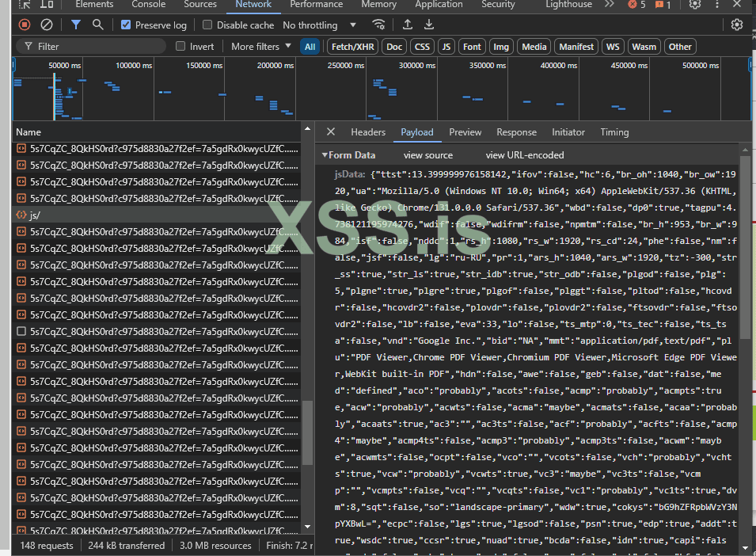Close the request details pane

pyautogui.click(x=331, y=132)
